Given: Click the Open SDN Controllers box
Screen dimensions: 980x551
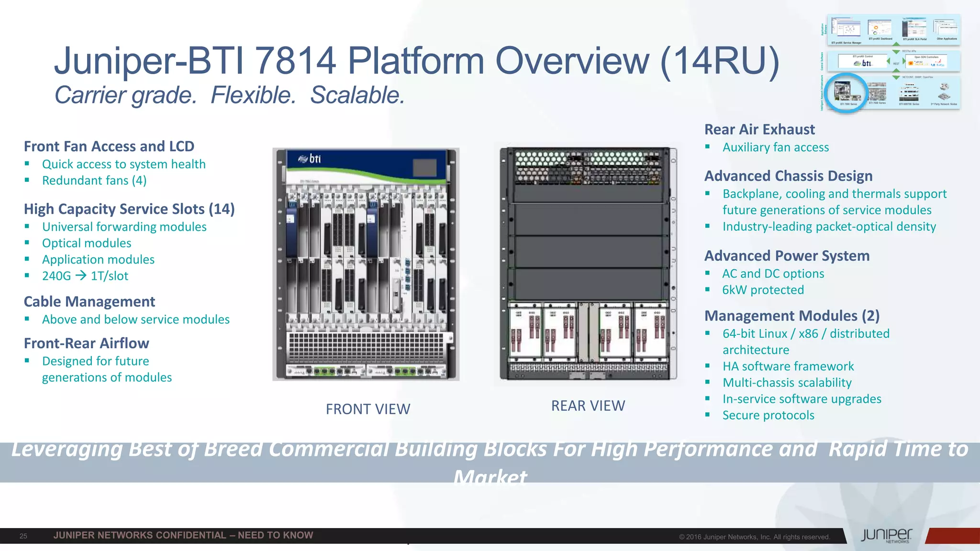Looking at the screenshot, I should 926,62.
